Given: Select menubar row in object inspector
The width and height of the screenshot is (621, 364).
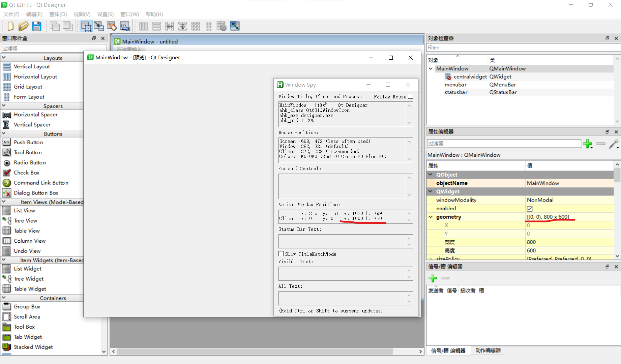Looking at the screenshot, I should (x=520, y=85).
